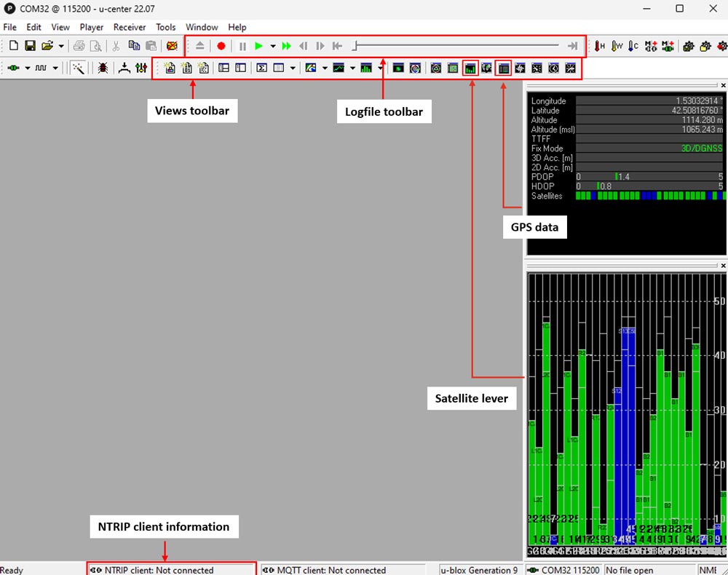This screenshot has width=728, height=575.
Task: Click the red Record logfile button
Action: click(x=221, y=46)
